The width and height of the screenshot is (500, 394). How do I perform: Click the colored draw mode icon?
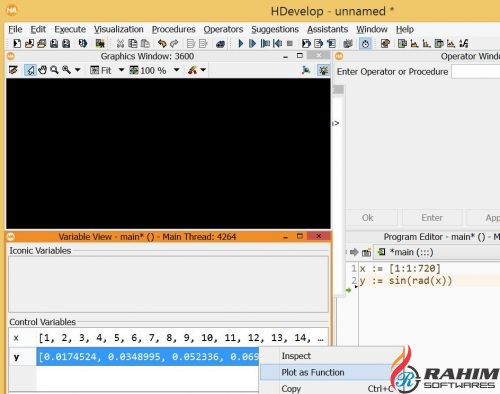(x=192, y=70)
